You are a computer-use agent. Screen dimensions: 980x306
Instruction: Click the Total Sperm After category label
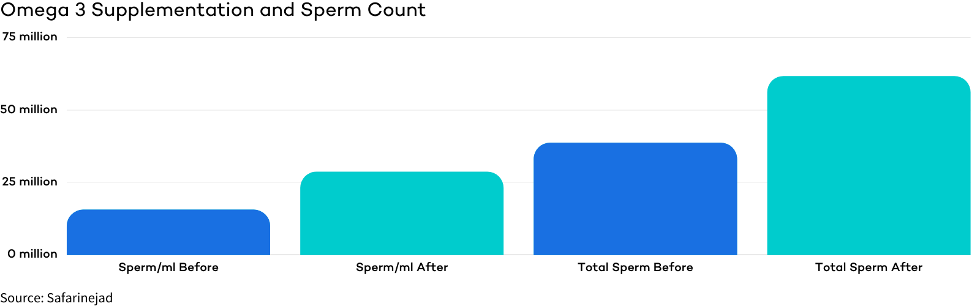click(869, 267)
